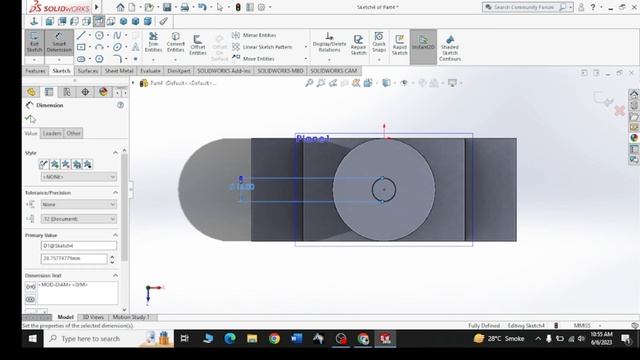Click the Offset Entities tool
This screenshot has height=360, width=640.
tap(198, 44)
